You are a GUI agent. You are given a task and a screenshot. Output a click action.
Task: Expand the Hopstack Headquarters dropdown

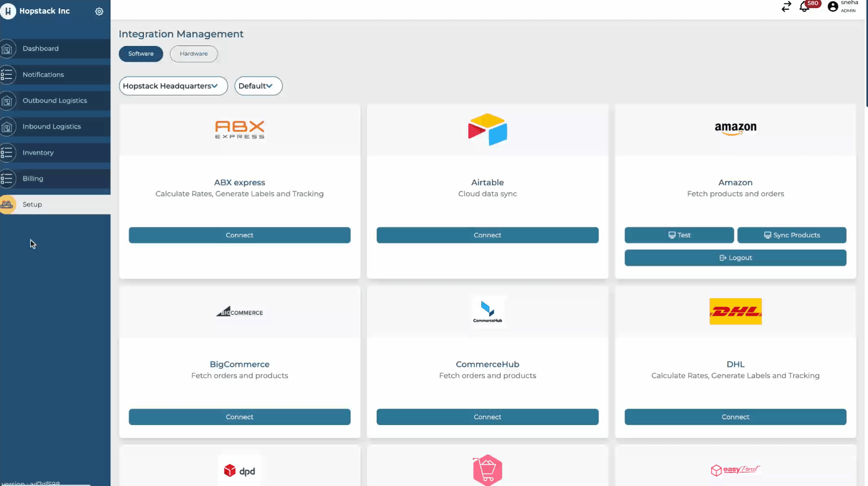tap(173, 86)
